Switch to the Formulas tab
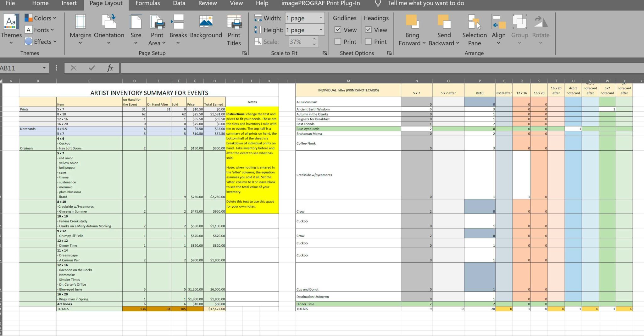The height and width of the screenshot is (336, 644). coord(148,3)
